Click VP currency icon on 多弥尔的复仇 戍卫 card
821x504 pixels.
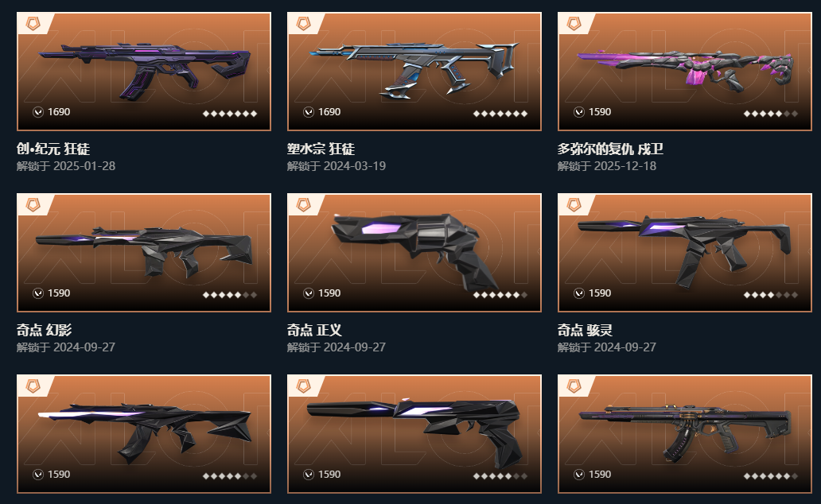click(579, 112)
